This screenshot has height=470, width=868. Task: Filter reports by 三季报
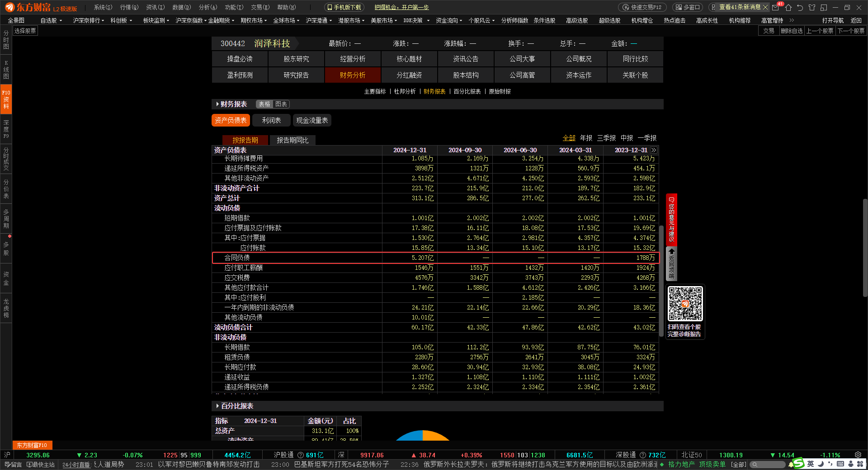pyautogui.click(x=606, y=138)
